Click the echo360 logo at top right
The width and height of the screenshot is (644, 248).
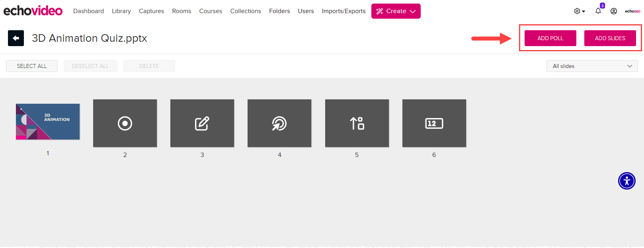632,11
